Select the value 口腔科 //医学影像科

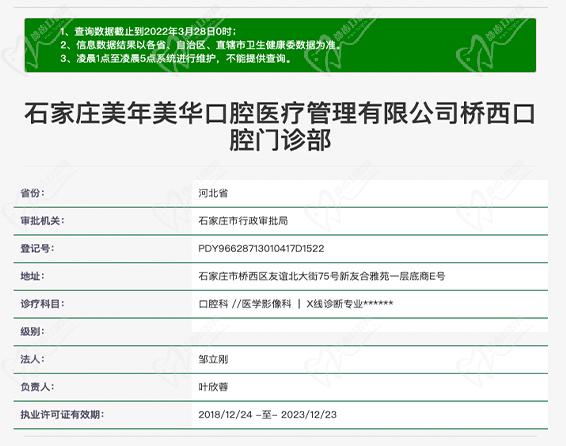pos(245,304)
